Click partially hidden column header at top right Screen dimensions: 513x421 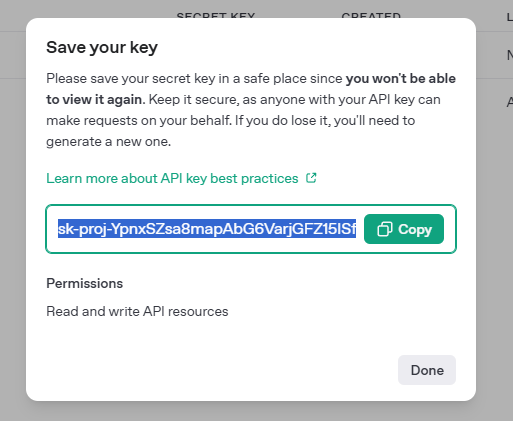(510, 17)
